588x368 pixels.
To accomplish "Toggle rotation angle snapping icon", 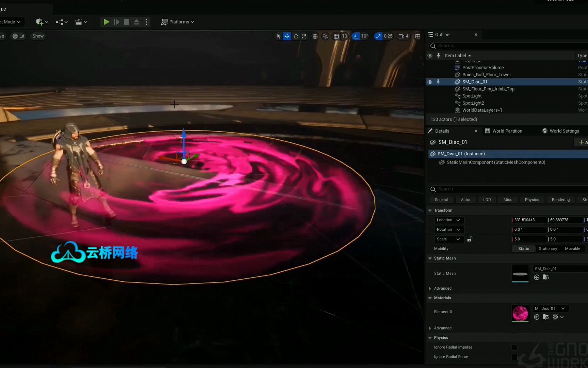I will (x=356, y=36).
